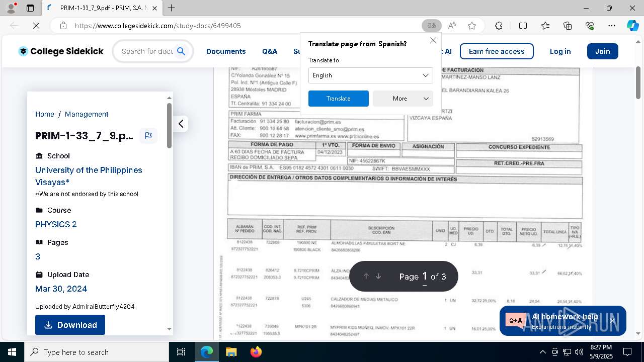The image size is (644, 362).
Task: Click the browser profile avatar icon
Action: 11,8
